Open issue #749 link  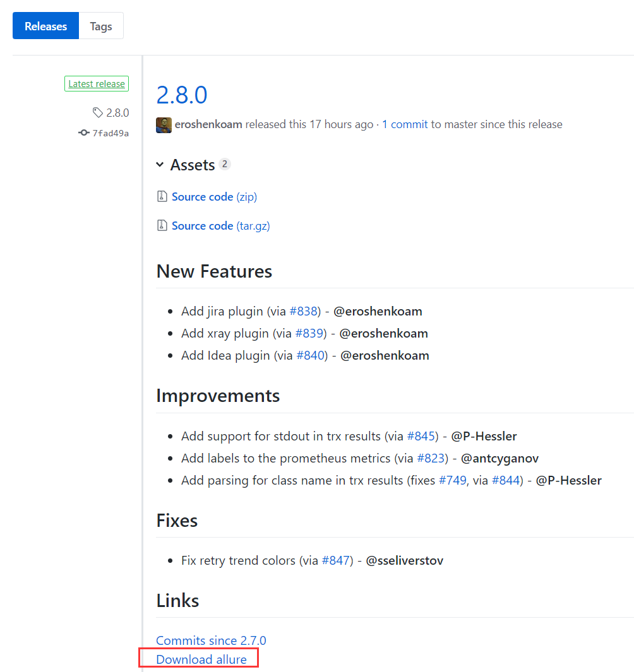tap(453, 480)
